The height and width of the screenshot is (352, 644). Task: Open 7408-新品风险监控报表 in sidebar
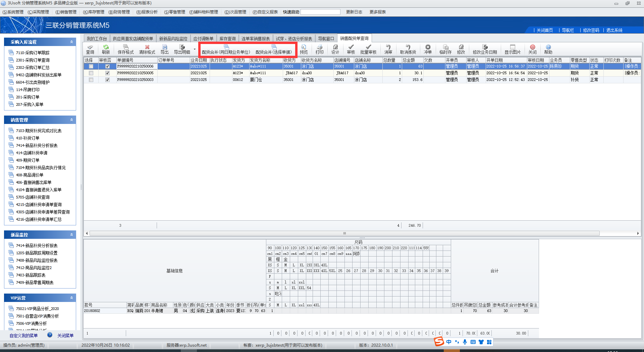click(37, 260)
